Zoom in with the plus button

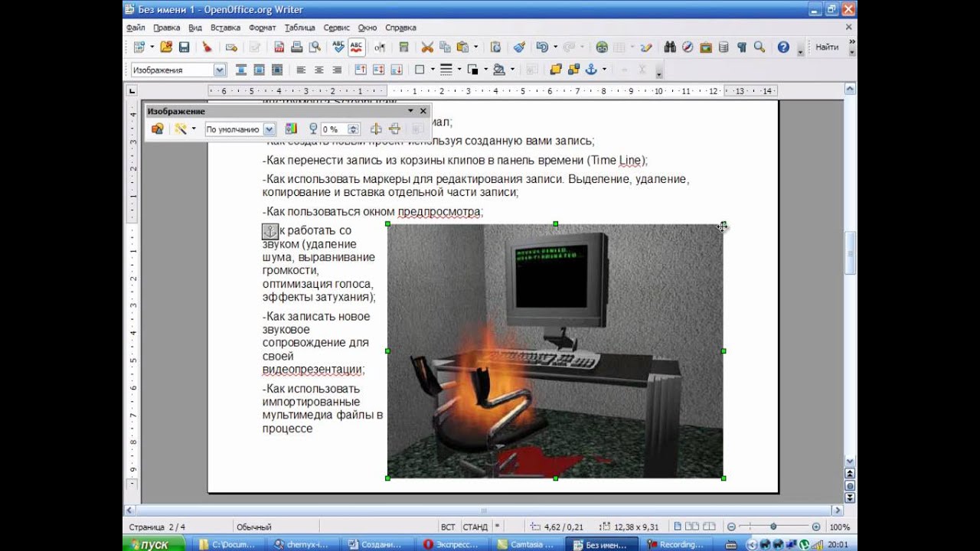tap(816, 527)
